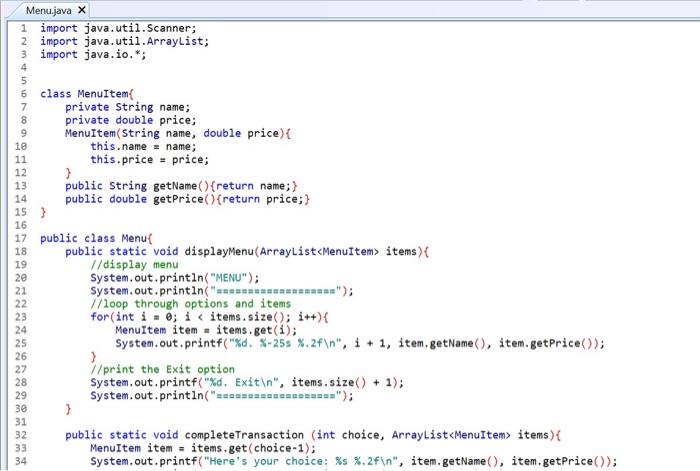Click the '//print the Exit option' comment
The width and height of the screenshot is (700, 471).
162,370
